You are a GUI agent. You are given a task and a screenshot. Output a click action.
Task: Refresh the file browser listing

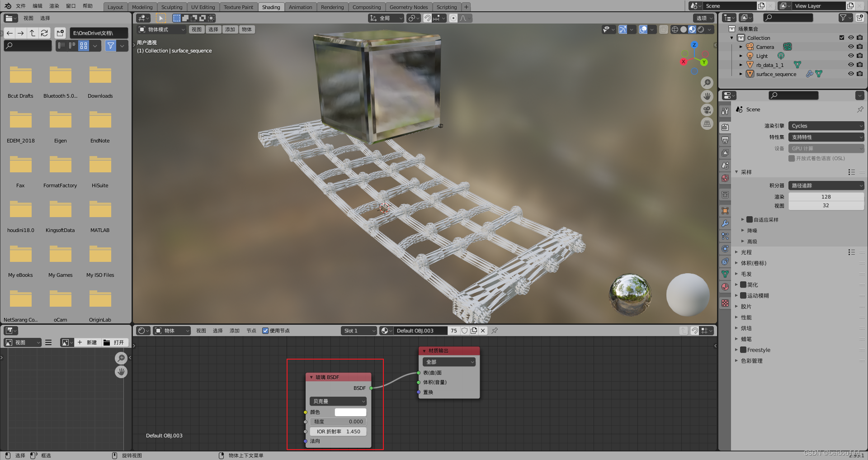[44, 33]
